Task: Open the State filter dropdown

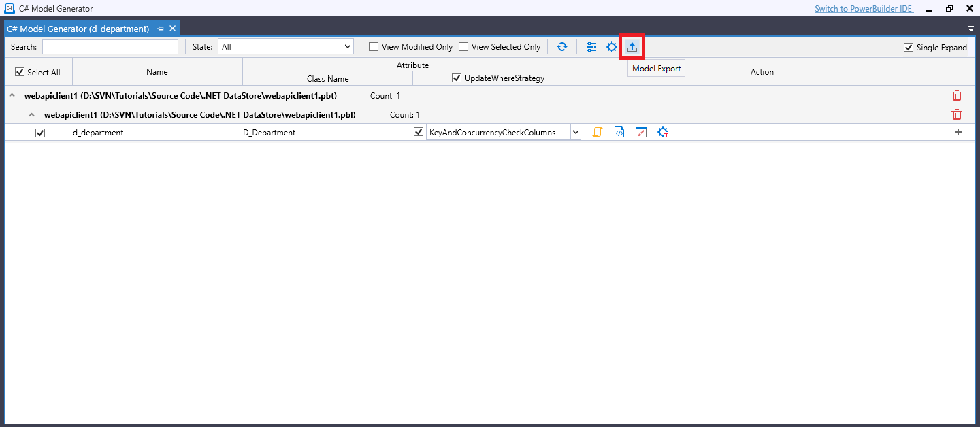Action: (x=348, y=46)
